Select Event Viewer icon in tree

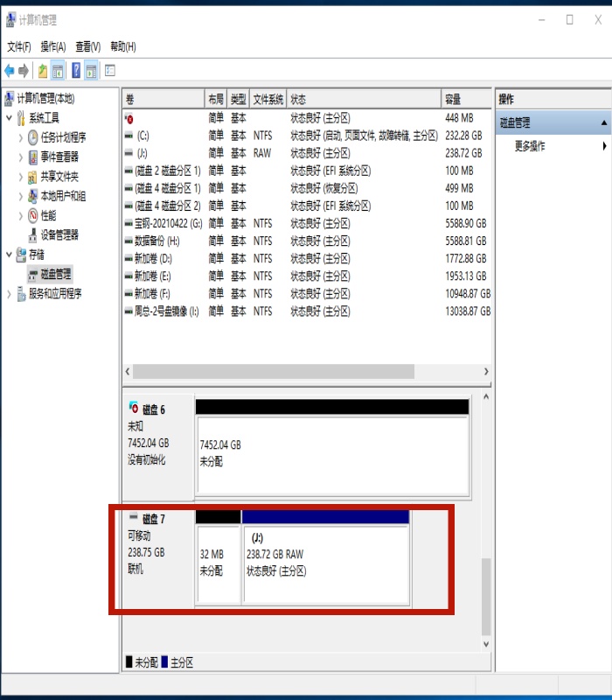click(33, 157)
